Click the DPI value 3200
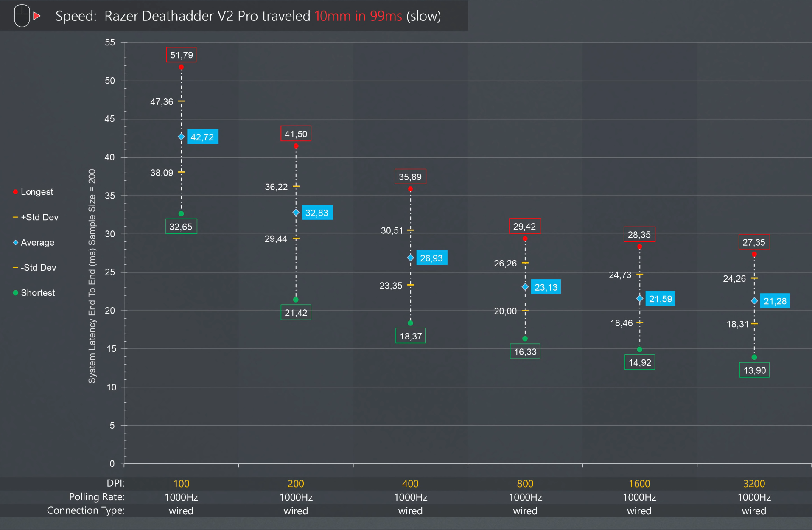 point(754,483)
